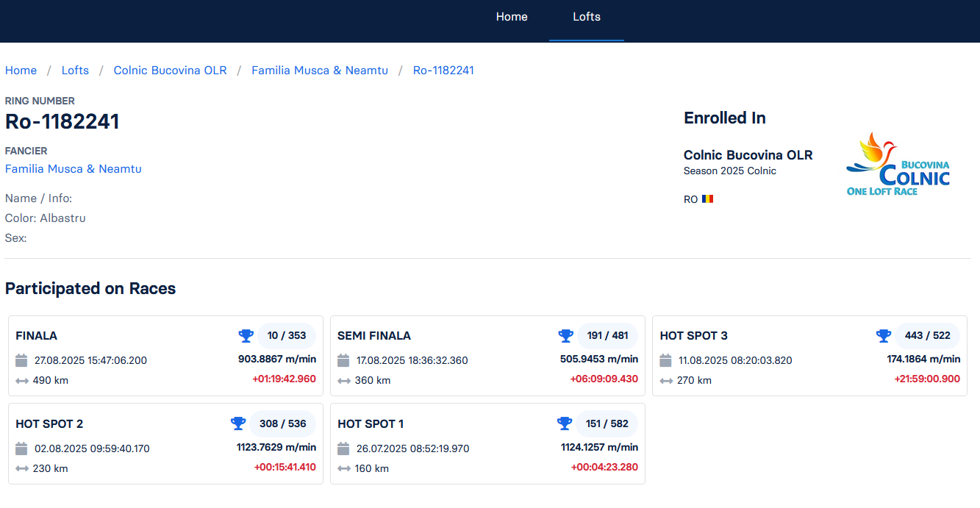Open fancier Familia Musca & Neamtu profile link
The width and height of the screenshot is (980, 508).
[74, 169]
